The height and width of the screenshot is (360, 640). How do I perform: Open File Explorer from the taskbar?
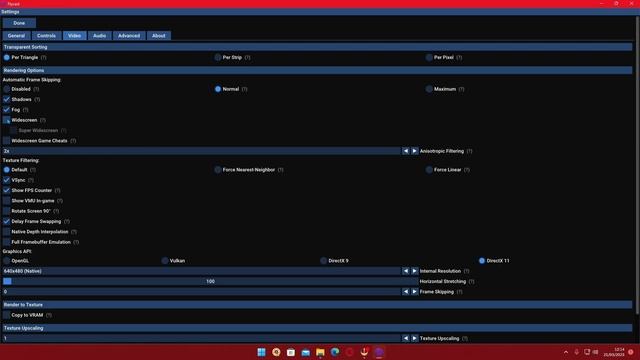320,352
